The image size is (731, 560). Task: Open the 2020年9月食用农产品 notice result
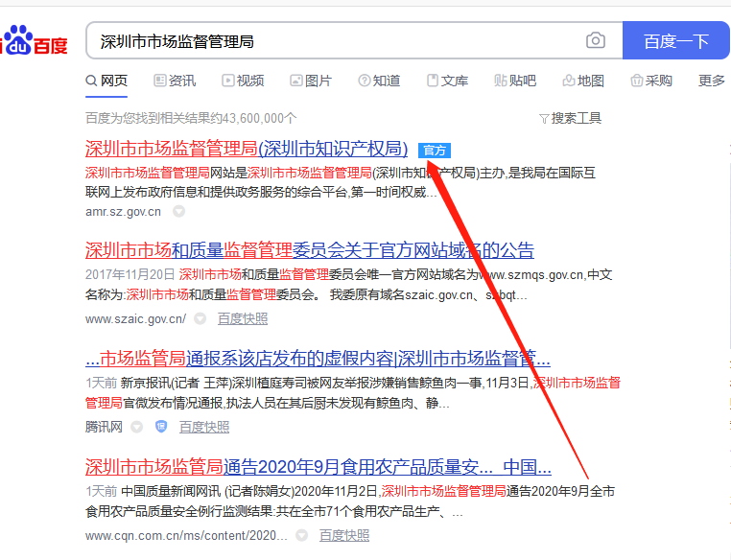click(318, 467)
